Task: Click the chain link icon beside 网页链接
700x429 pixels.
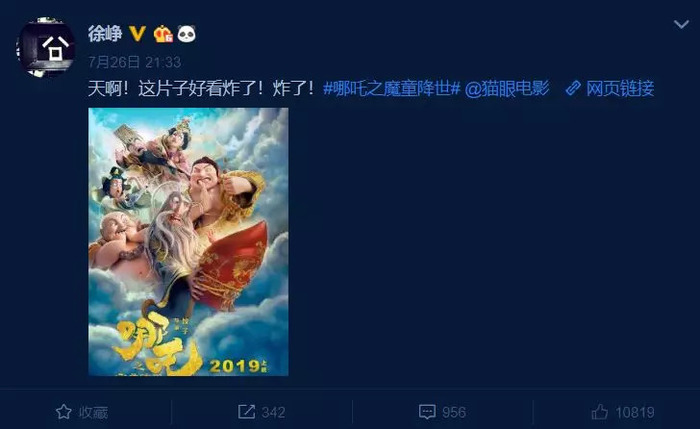Action: click(573, 89)
